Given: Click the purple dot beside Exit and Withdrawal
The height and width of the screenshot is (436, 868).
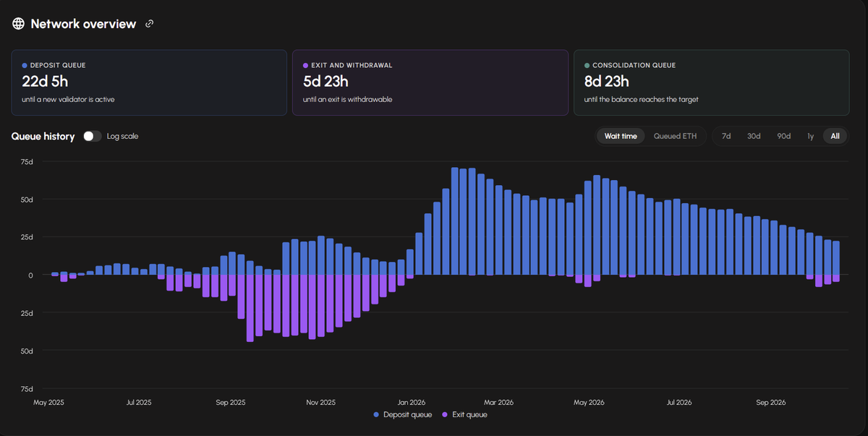Looking at the screenshot, I should point(306,66).
